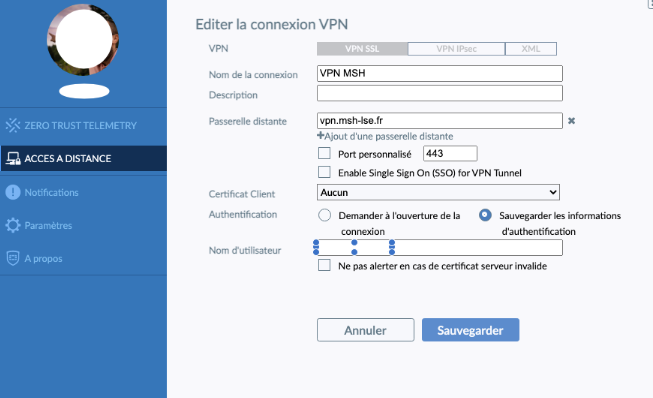
Task: Click the A propos shield icon
Action: pos(13,259)
